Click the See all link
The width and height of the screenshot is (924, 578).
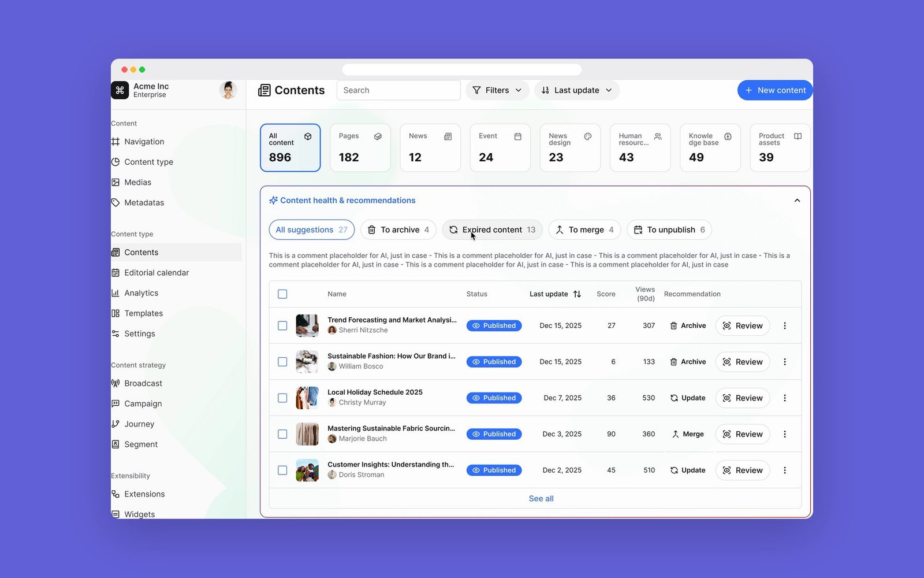point(541,498)
